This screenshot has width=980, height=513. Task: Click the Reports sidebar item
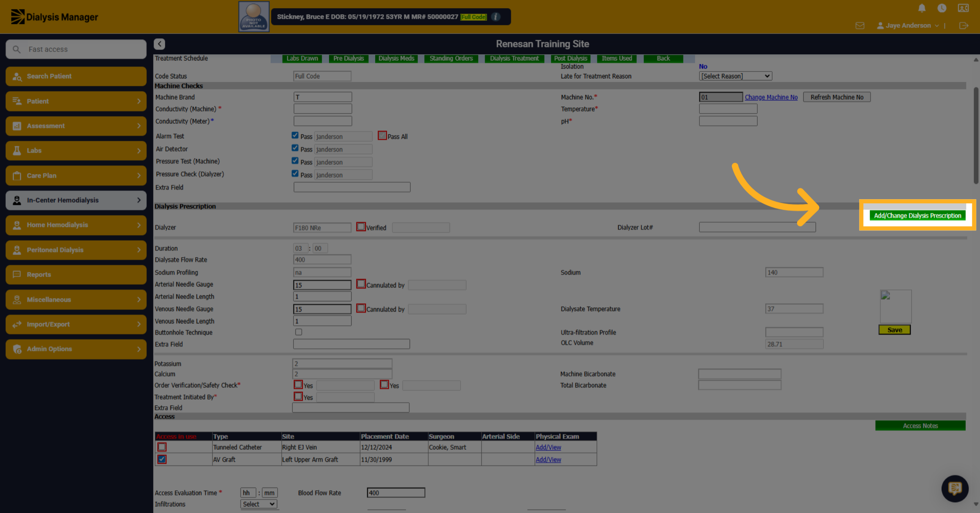click(76, 275)
